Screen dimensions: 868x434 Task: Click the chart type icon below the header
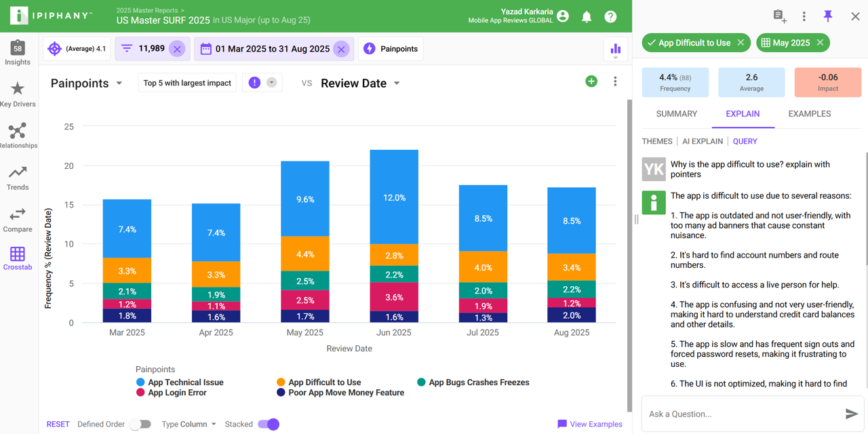(615, 48)
